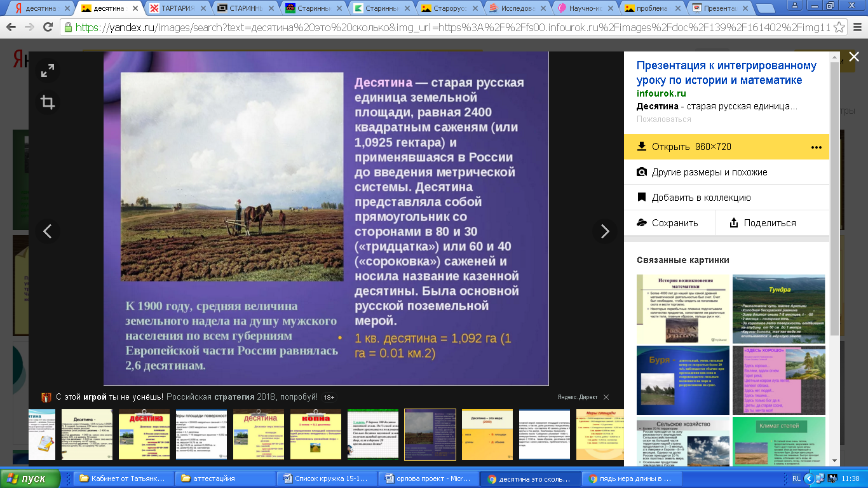Select the currently highlighted purple slide thumbnail
The image size is (868, 488).
coord(430,435)
